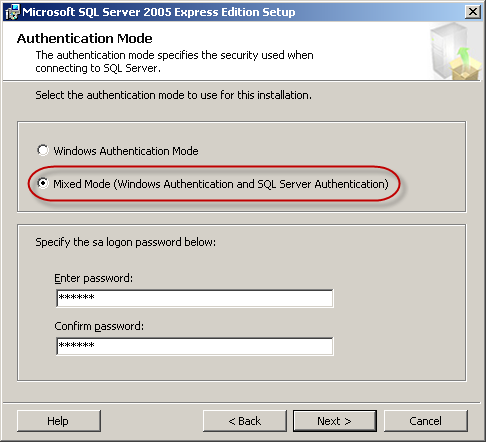Focus the Confirm password input field
Viewport: 486px width, 442px height.
[195, 346]
